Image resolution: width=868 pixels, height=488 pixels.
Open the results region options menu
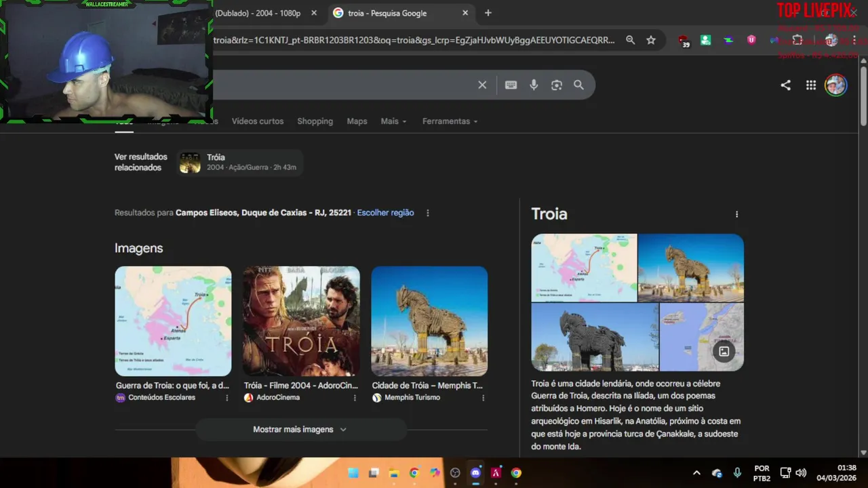[x=427, y=213]
